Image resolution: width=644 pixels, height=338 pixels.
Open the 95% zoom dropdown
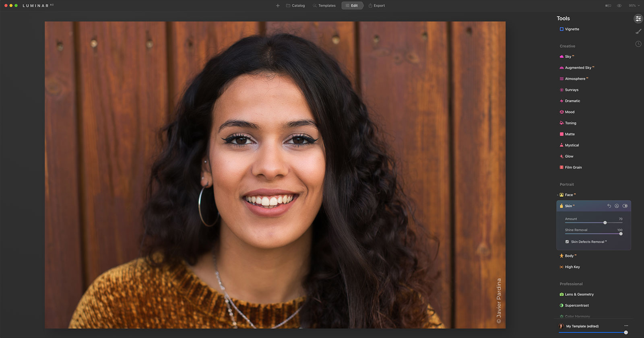click(x=634, y=6)
